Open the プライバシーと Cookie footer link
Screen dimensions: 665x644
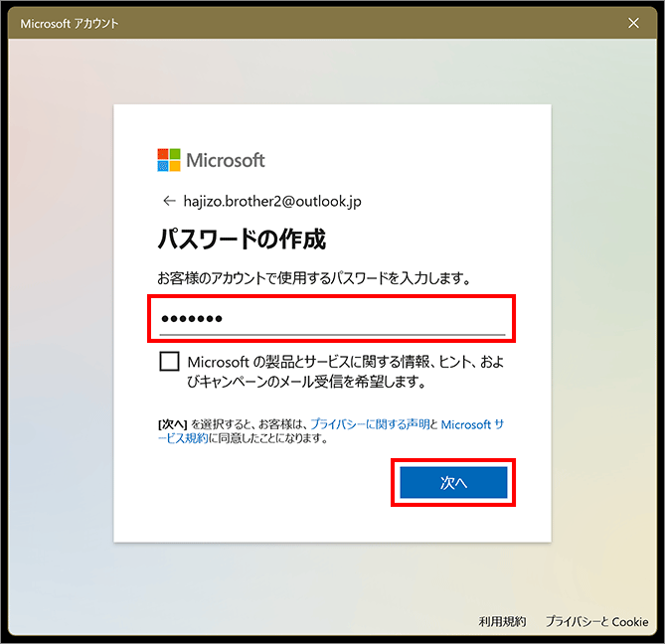pyautogui.click(x=596, y=621)
